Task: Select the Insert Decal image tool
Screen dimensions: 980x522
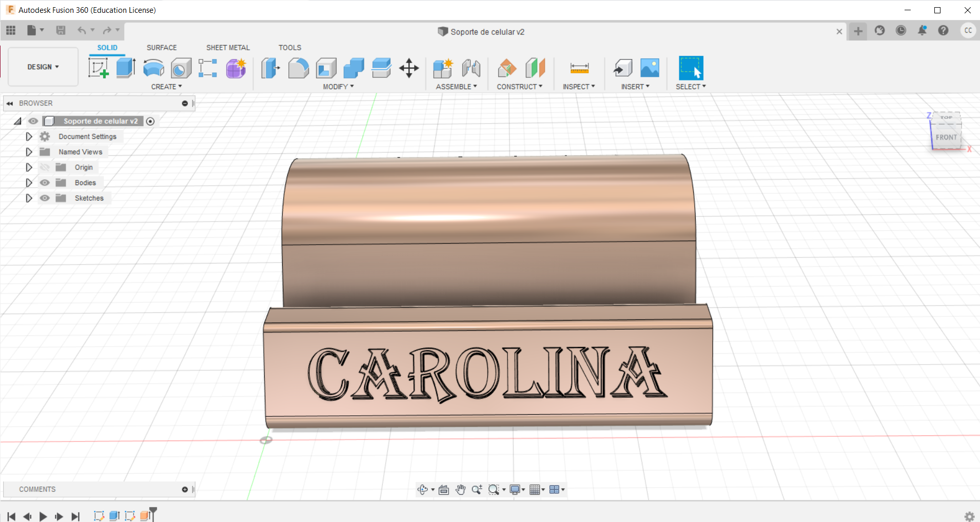Action: point(650,68)
